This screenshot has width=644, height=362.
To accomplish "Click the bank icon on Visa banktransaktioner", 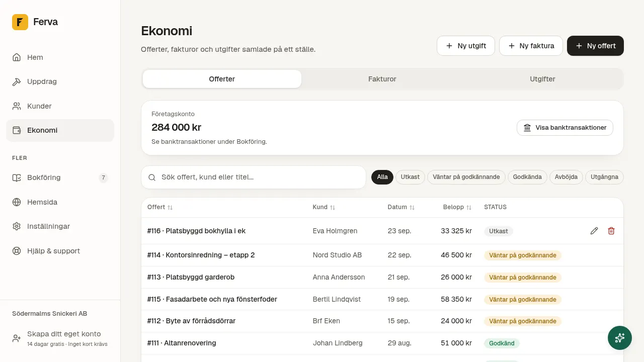I will point(527,128).
